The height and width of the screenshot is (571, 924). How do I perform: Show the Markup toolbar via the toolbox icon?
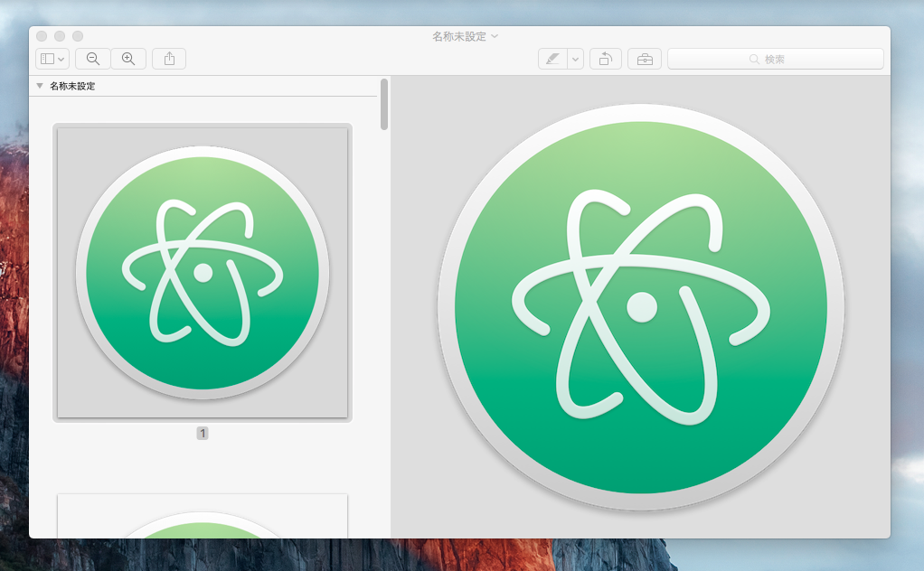(x=645, y=59)
